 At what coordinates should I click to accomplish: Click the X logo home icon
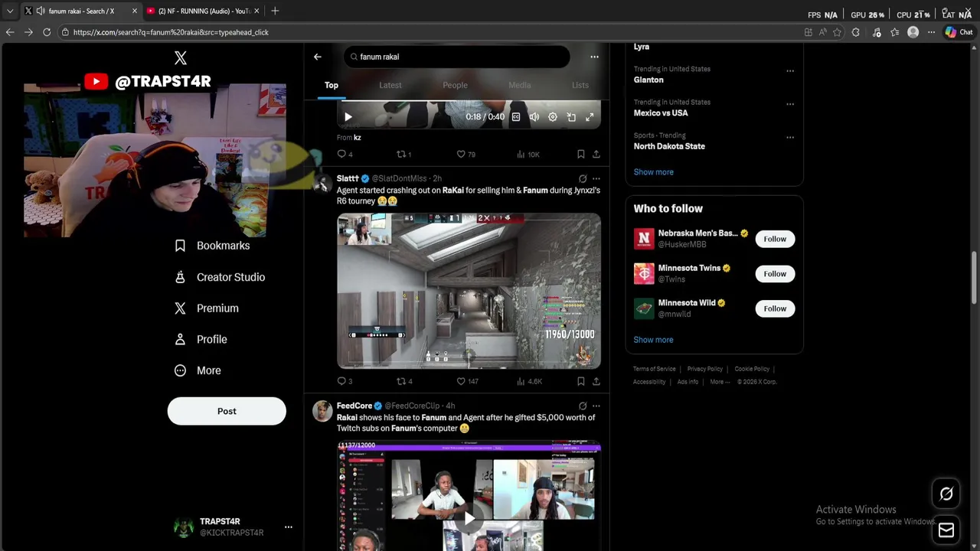181,57
